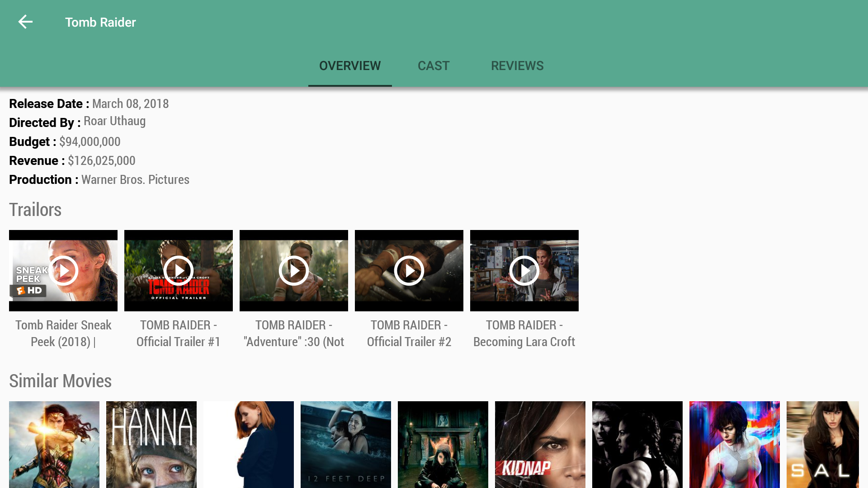Select the OVERVIEW tab
Viewport: 868px width, 488px height.
[349, 66]
